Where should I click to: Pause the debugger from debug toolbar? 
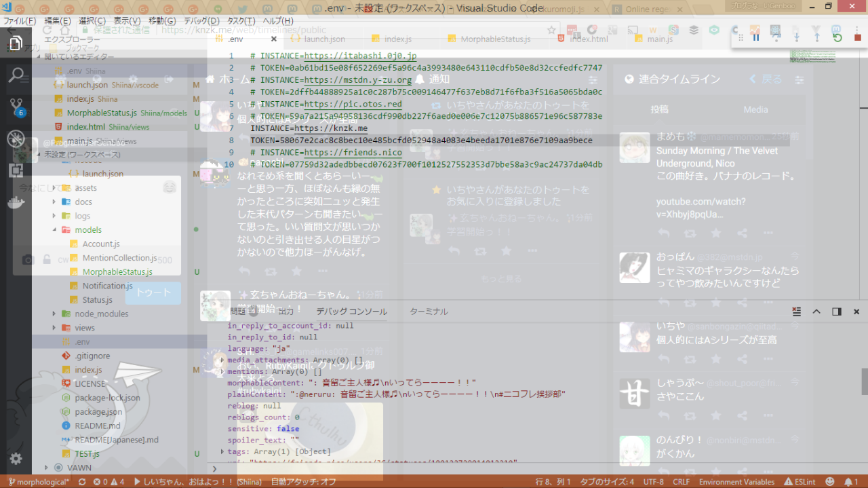755,37
